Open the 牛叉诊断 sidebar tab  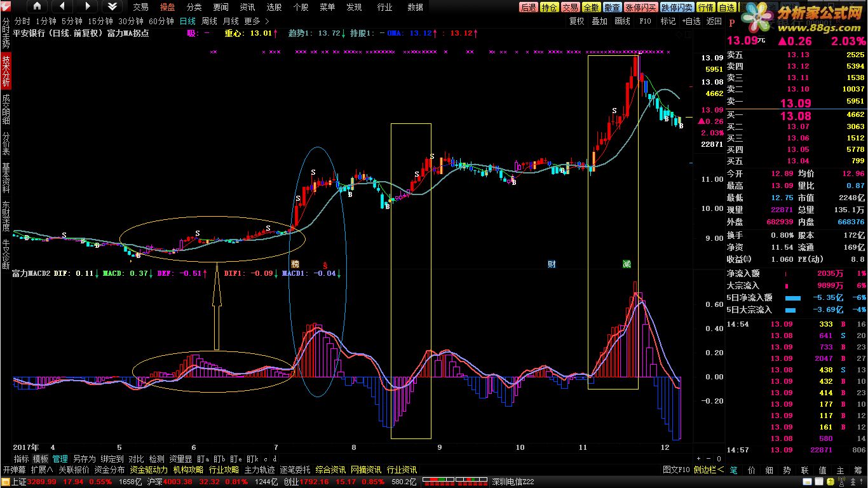click(6, 254)
